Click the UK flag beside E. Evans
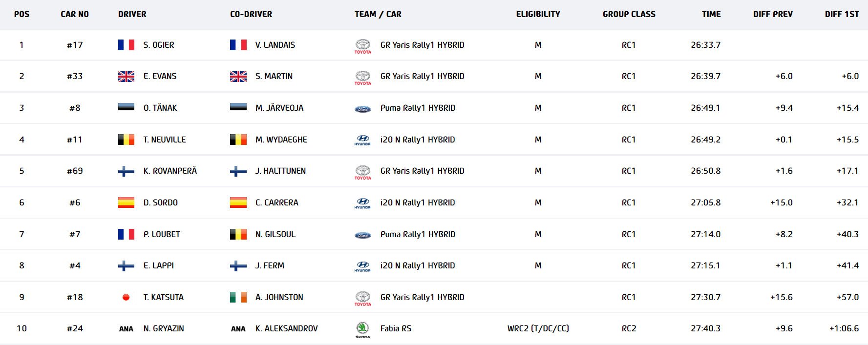This screenshot has width=868, height=345. coord(126,77)
